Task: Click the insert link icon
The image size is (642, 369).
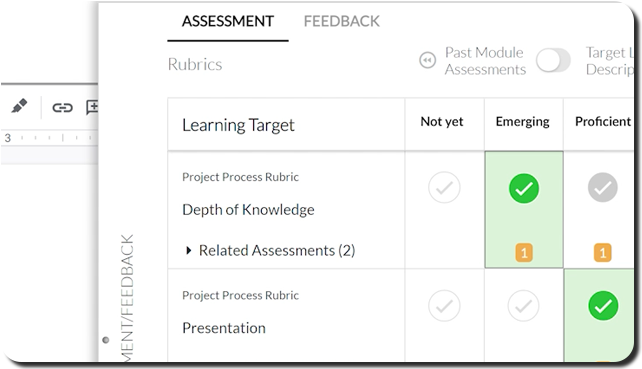Action: click(x=62, y=107)
